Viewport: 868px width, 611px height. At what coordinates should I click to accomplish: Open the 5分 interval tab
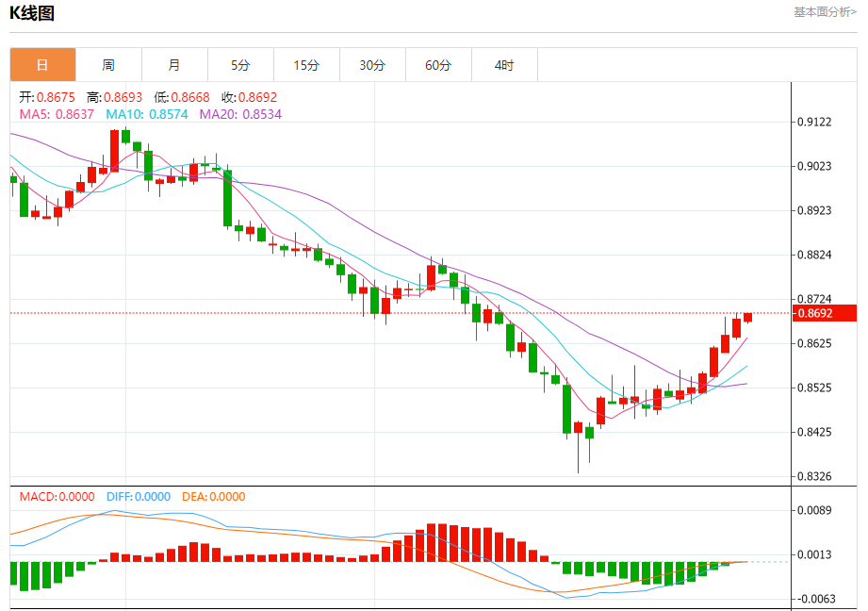point(240,65)
